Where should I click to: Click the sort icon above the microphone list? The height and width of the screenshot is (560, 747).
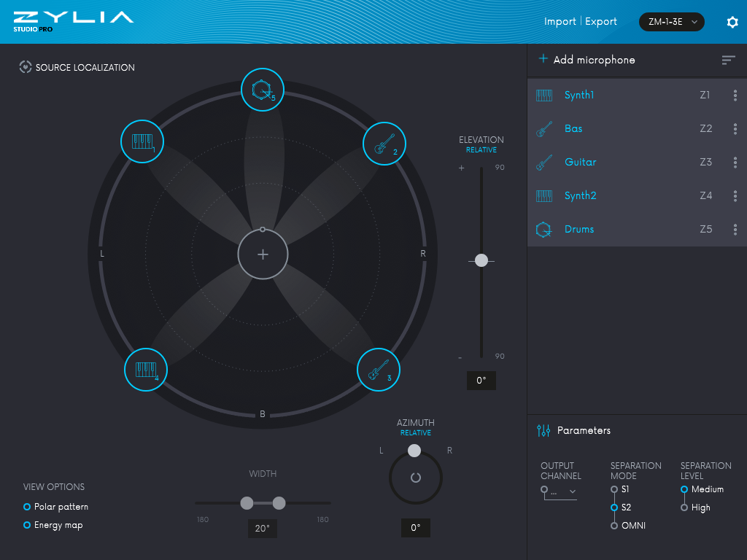coord(728,60)
